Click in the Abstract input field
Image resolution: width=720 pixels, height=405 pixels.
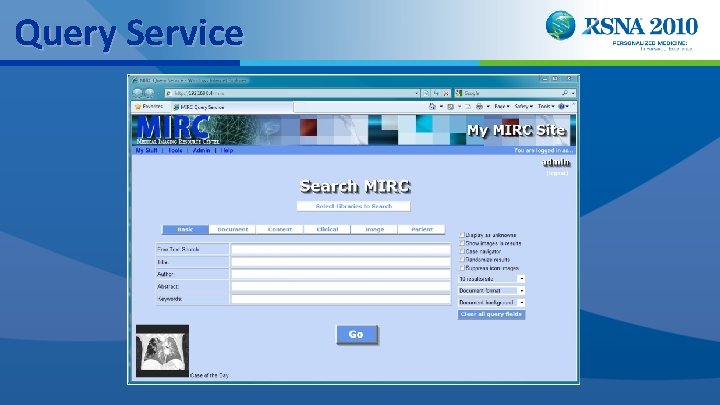point(341,287)
